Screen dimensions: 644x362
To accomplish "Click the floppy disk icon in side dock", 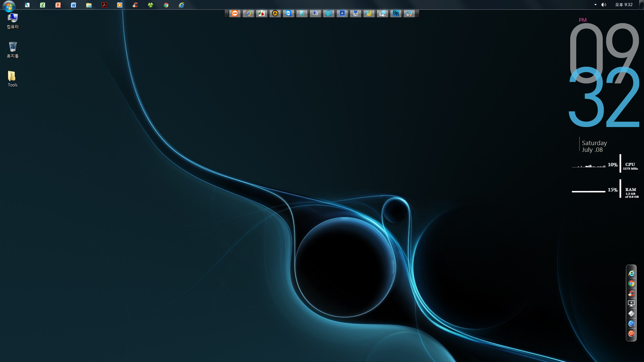I will coord(631,313).
